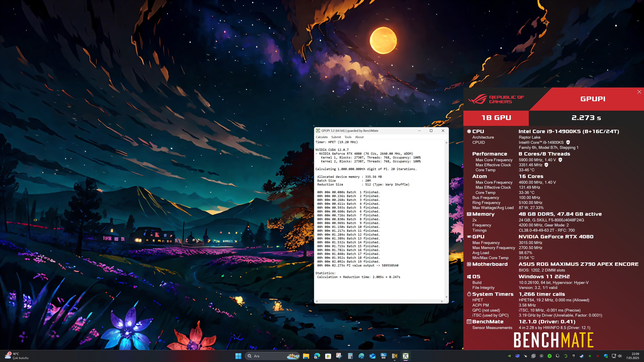Maximize the GPUPI window
The width and height of the screenshot is (644, 362).
pyautogui.click(x=431, y=131)
